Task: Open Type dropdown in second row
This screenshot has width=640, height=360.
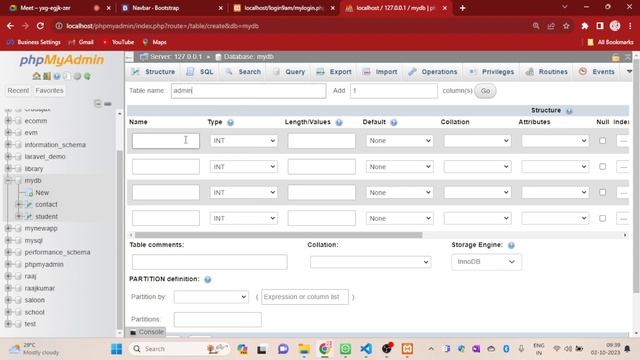Action: point(244,167)
